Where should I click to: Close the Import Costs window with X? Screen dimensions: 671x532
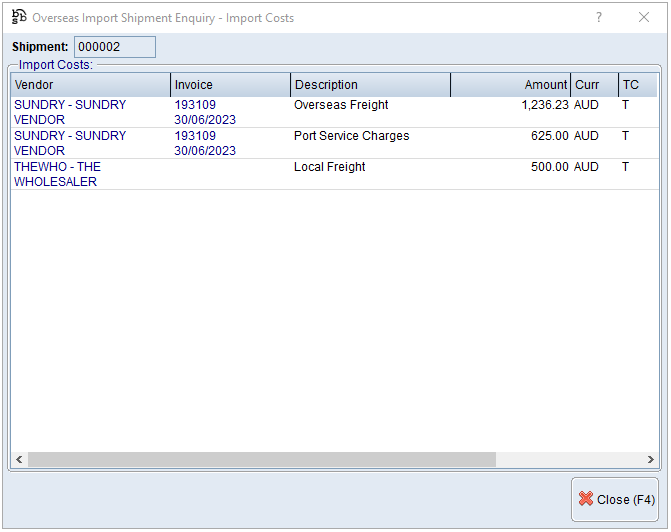(x=643, y=17)
